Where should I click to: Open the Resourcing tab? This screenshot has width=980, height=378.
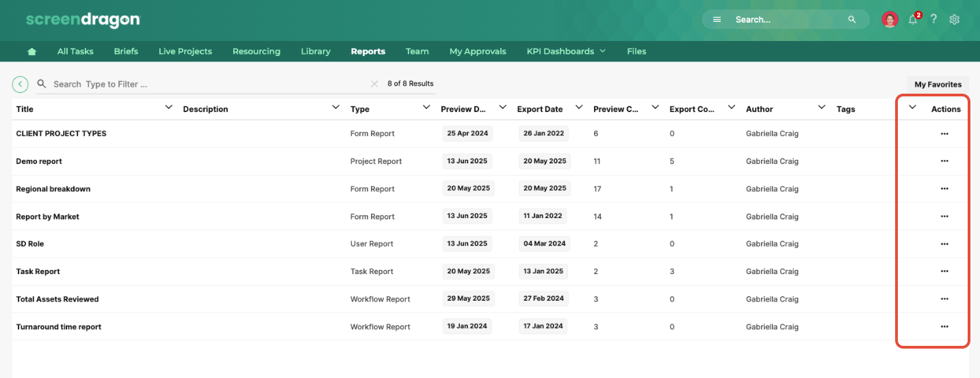[x=256, y=51]
